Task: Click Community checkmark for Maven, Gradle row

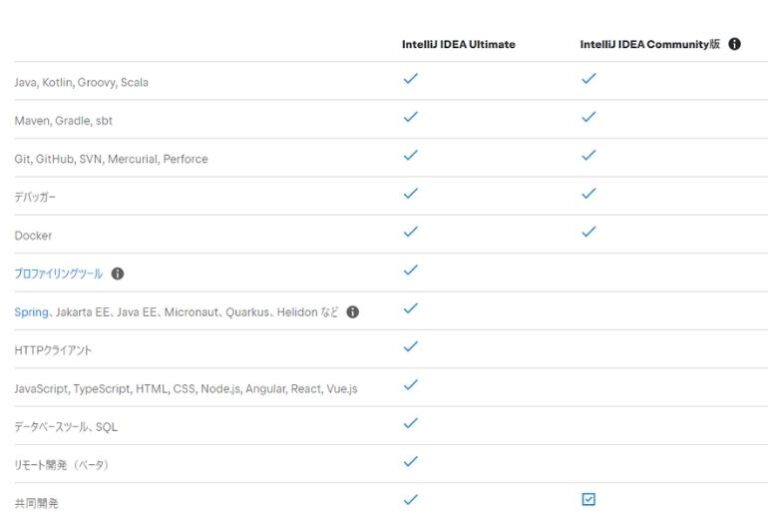Action: coord(588,117)
